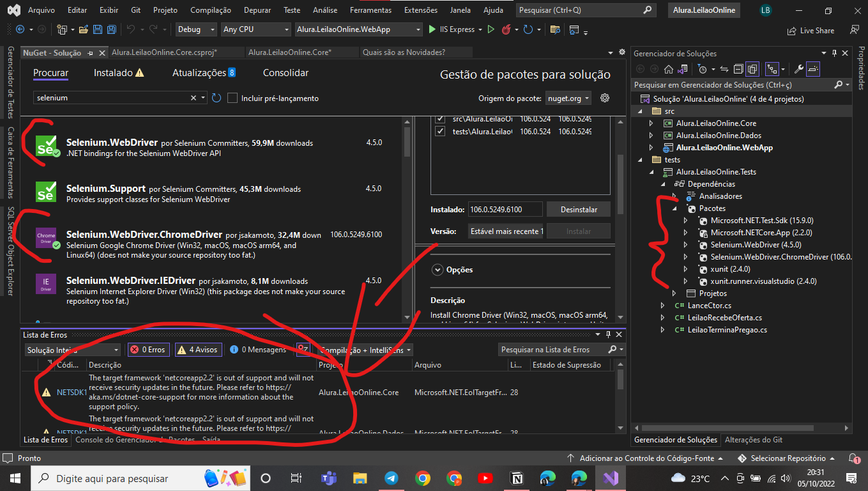Start without debugging via hollow green arrow
Screen dimensions: 868x491
click(x=491, y=29)
